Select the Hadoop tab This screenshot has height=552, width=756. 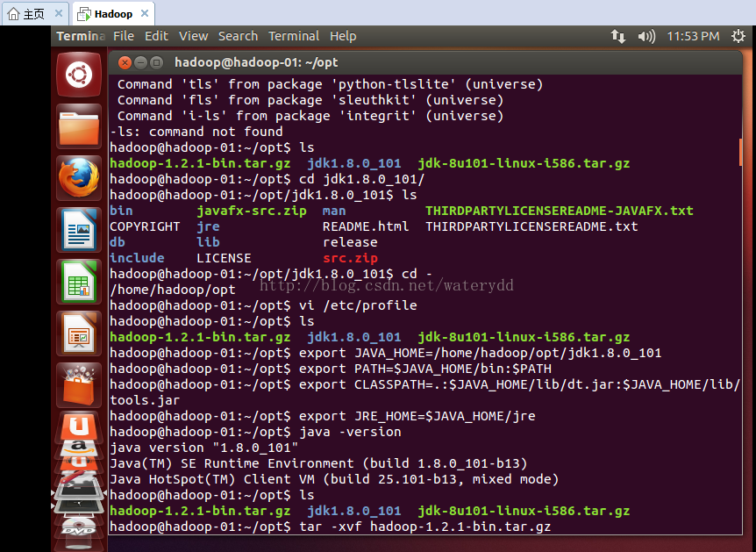point(113,13)
